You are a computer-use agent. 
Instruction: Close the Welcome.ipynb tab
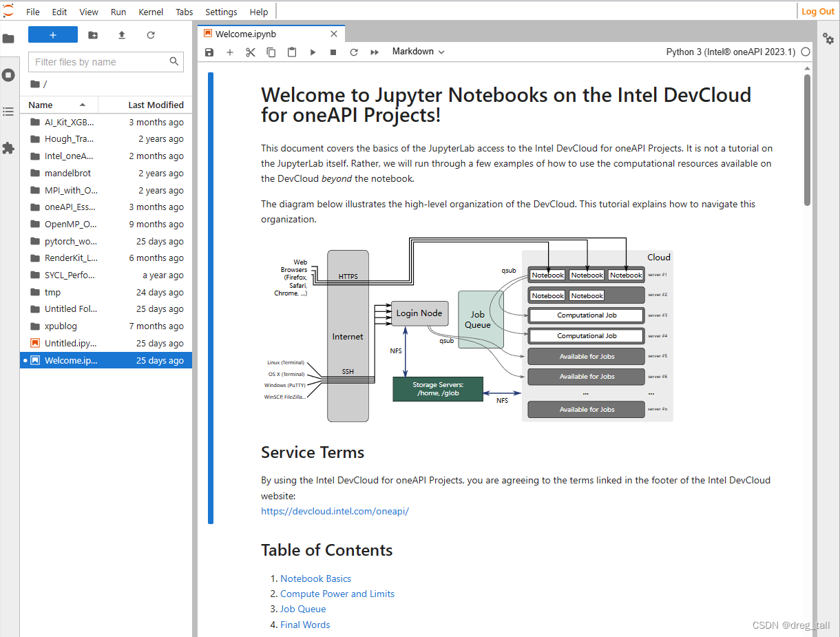tap(334, 34)
